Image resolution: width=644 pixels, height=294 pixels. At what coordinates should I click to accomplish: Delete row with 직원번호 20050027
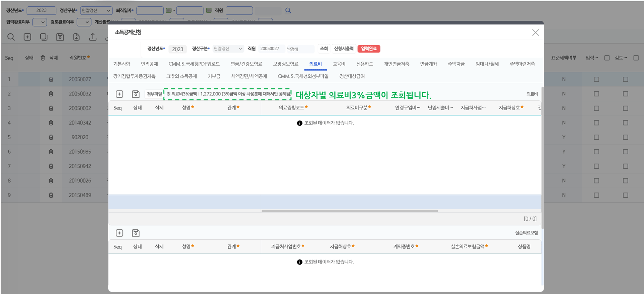click(51, 79)
